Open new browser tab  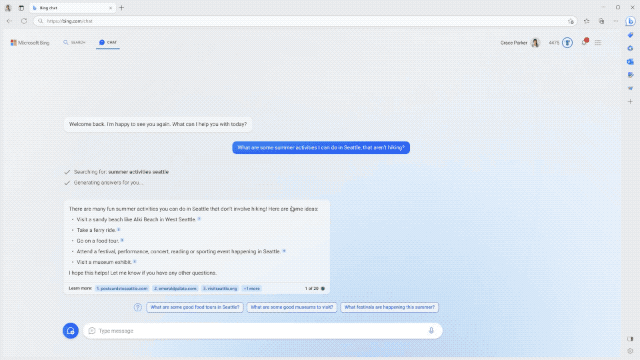[x=121, y=8]
